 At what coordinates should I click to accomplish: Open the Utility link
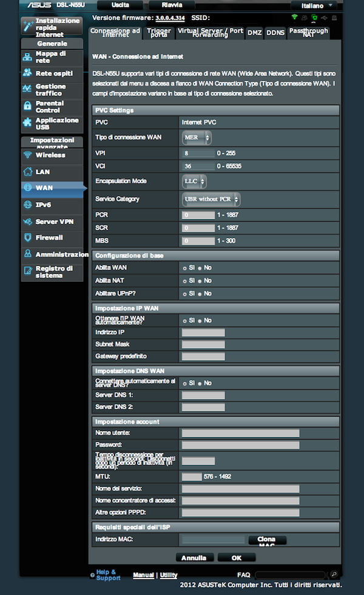169,576
